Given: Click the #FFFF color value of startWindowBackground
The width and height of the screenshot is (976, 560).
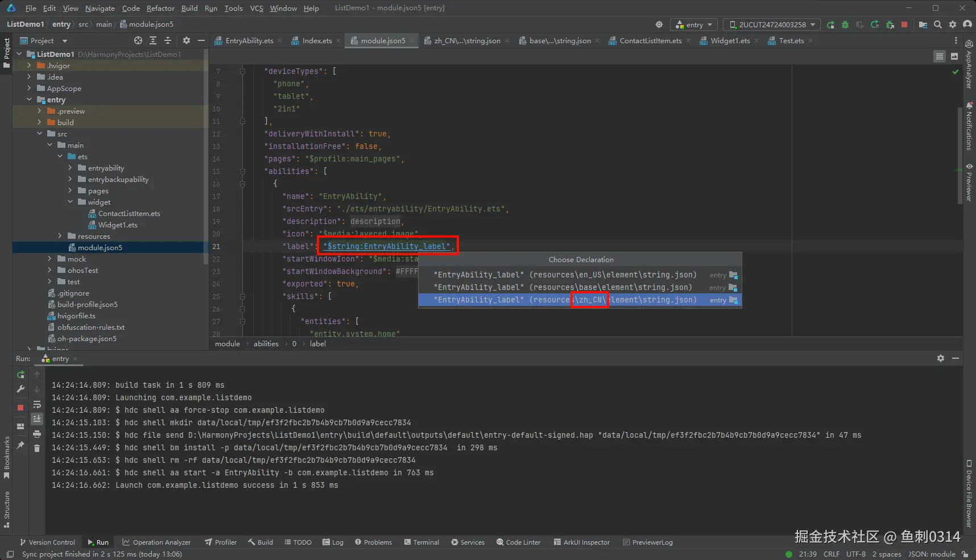Looking at the screenshot, I should [407, 271].
